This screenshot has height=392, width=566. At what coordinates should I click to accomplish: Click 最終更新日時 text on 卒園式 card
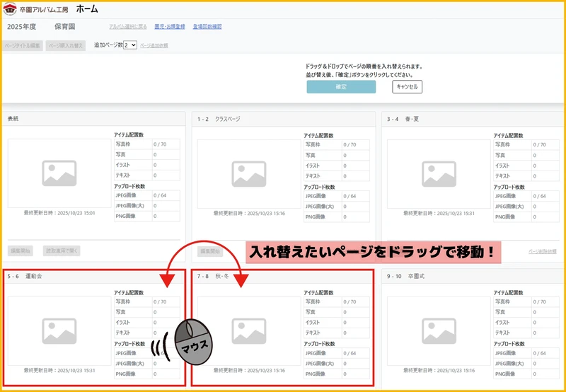coord(439,370)
